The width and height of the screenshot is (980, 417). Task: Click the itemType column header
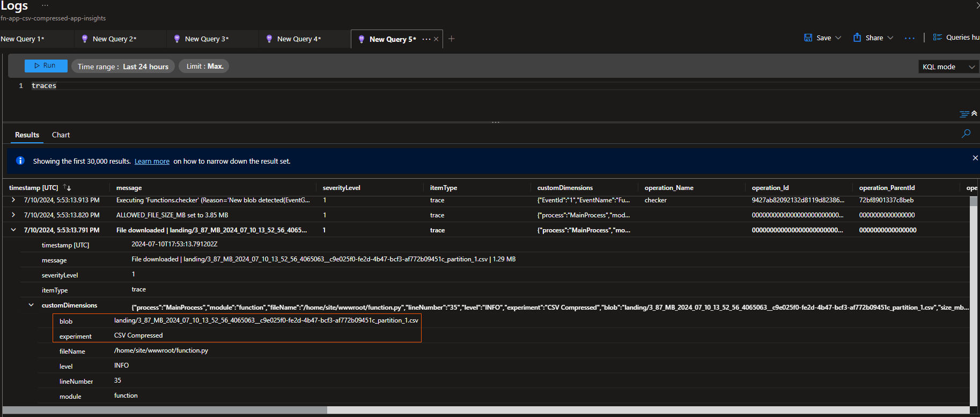[x=444, y=188]
